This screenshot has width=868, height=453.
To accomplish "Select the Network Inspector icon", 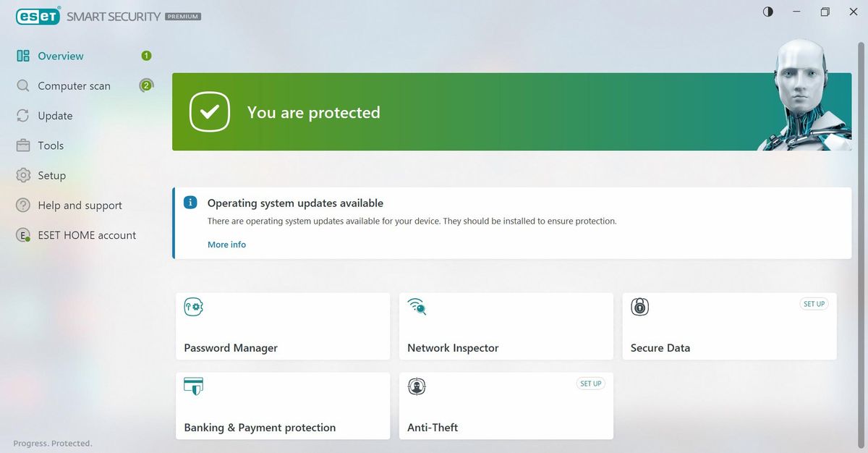I will pos(416,306).
